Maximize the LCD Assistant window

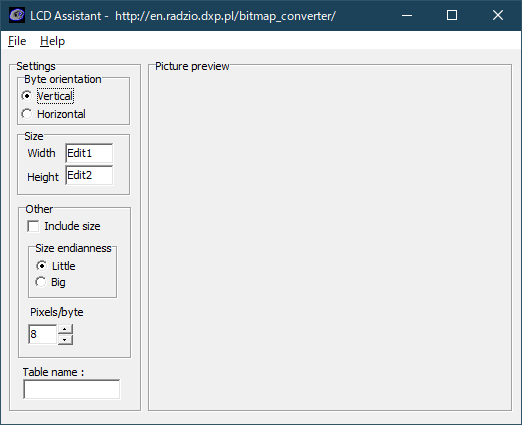point(452,15)
